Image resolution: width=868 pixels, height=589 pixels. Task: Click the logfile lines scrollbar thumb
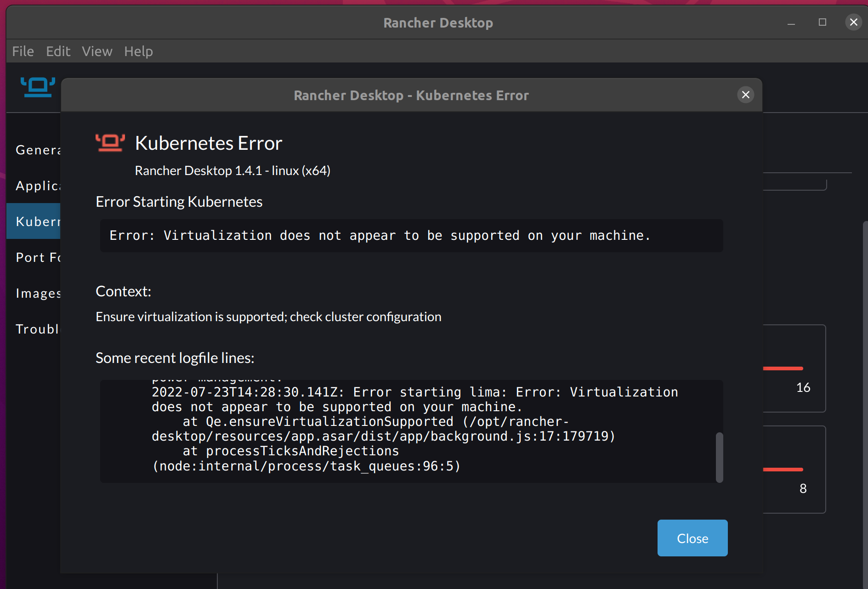[720, 457]
